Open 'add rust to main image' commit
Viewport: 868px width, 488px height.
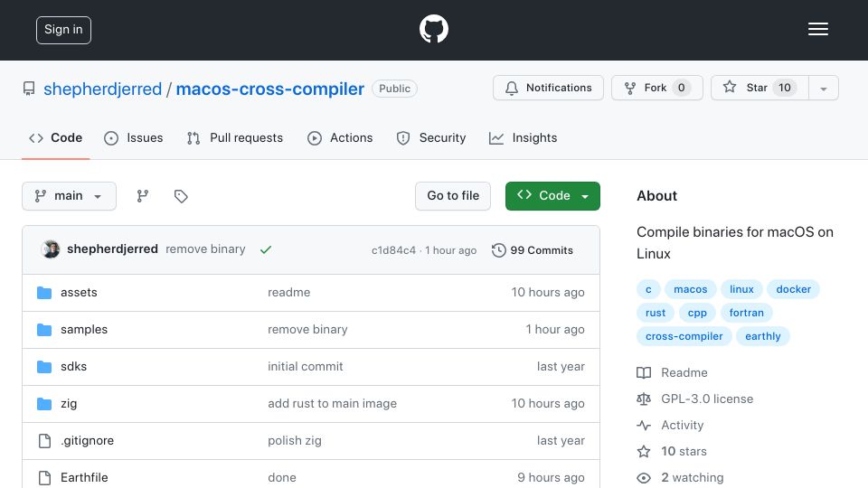coord(332,403)
